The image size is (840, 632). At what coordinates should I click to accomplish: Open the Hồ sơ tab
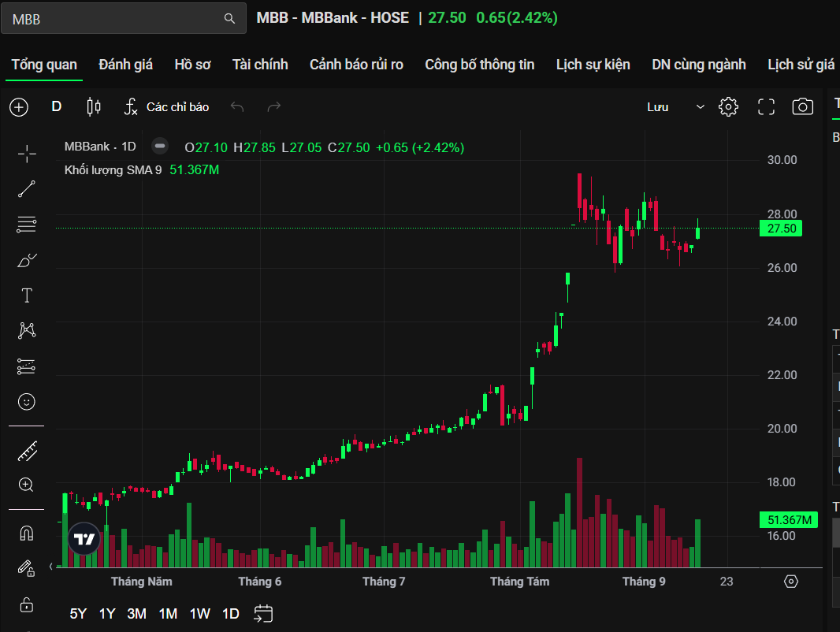tap(192, 65)
